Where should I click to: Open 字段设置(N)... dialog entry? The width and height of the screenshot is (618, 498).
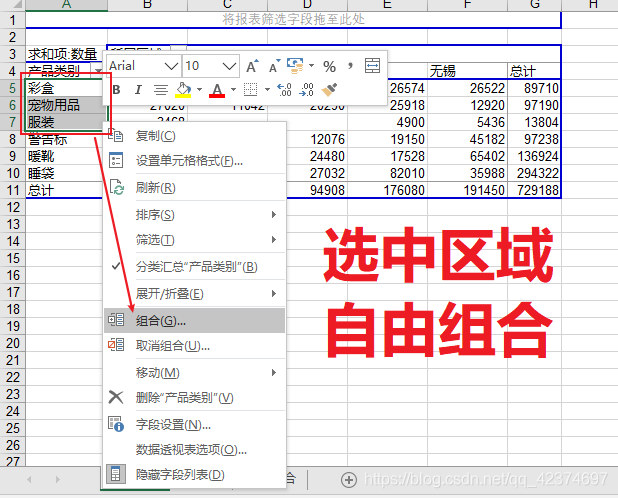pos(194,424)
